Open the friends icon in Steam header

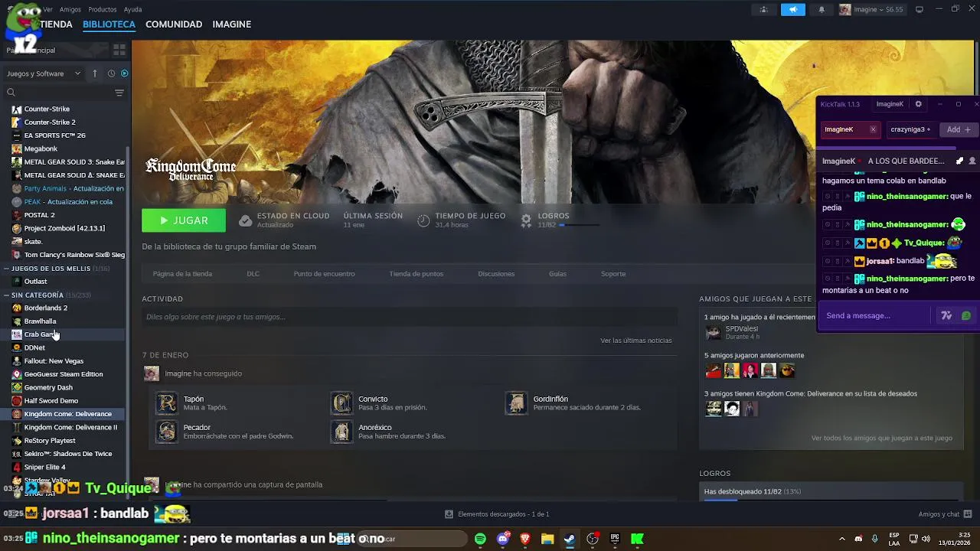click(763, 10)
